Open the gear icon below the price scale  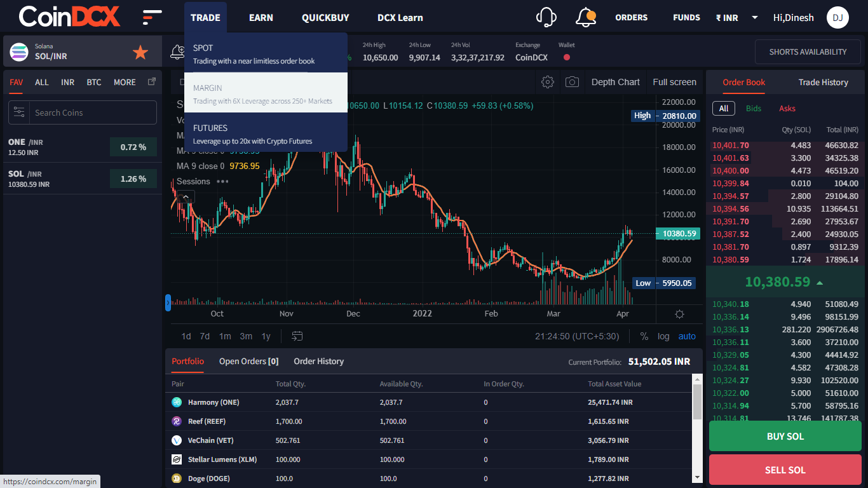679,314
